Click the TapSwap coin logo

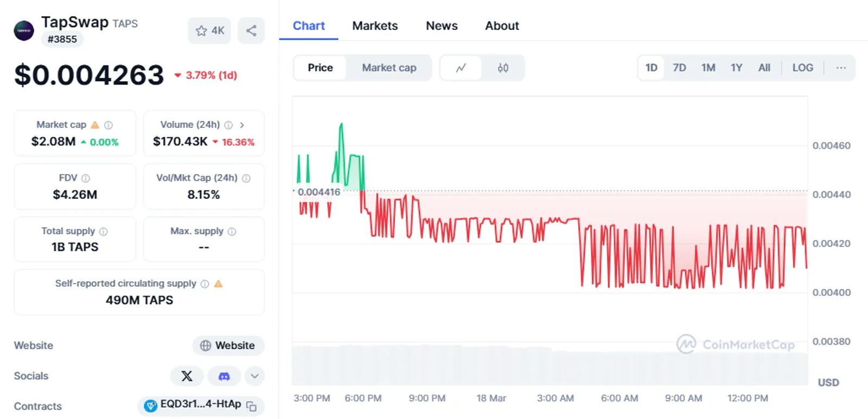tap(24, 30)
